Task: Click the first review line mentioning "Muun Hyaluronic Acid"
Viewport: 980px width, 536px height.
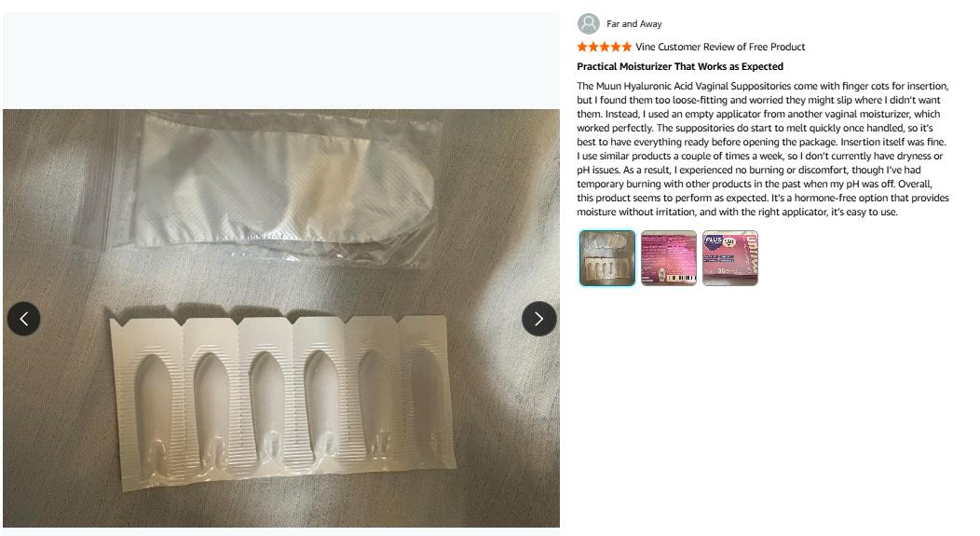Action: point(762,86)
